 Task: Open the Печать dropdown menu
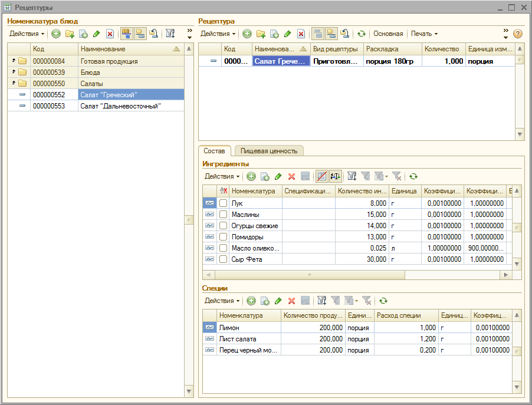[424, 34]
